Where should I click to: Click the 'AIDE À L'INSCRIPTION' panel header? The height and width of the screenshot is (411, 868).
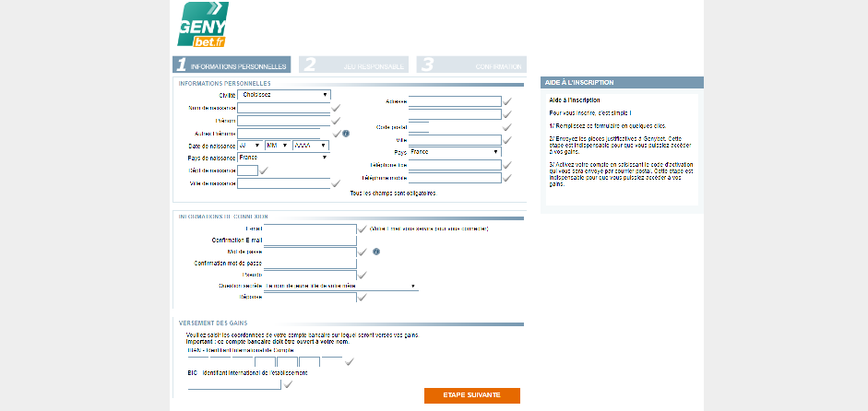click(622, 82)
